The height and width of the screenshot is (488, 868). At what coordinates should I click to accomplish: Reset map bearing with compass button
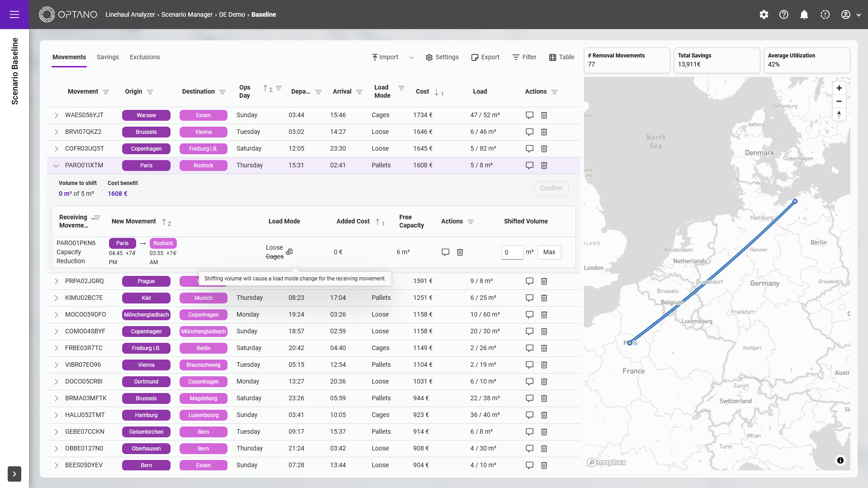point(839,114)
